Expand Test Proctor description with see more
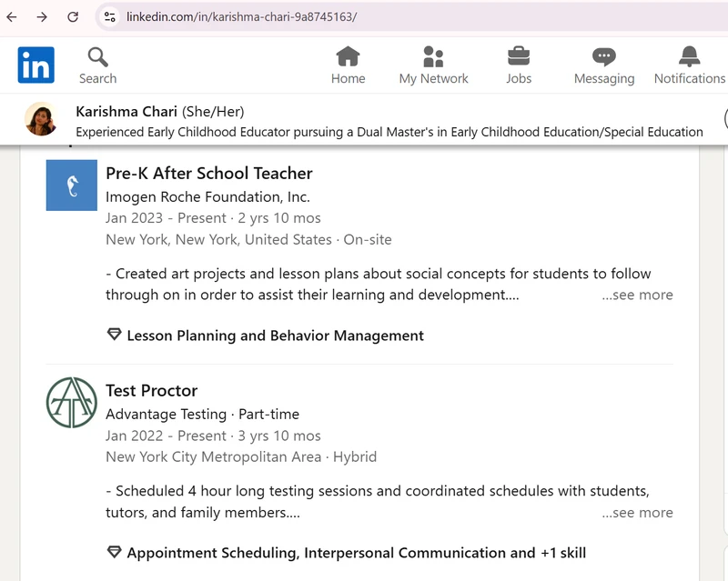Screen dimensions: 728x581 (x=637, y=513)
